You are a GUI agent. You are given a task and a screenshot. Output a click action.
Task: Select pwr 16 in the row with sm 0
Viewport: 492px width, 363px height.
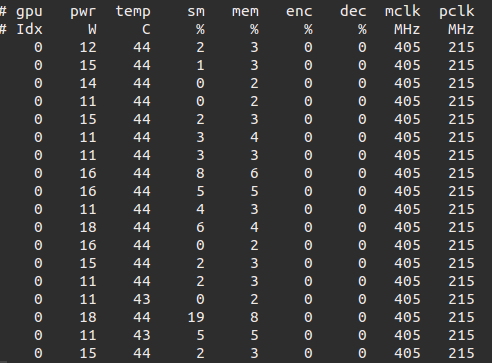coord(88,245)
